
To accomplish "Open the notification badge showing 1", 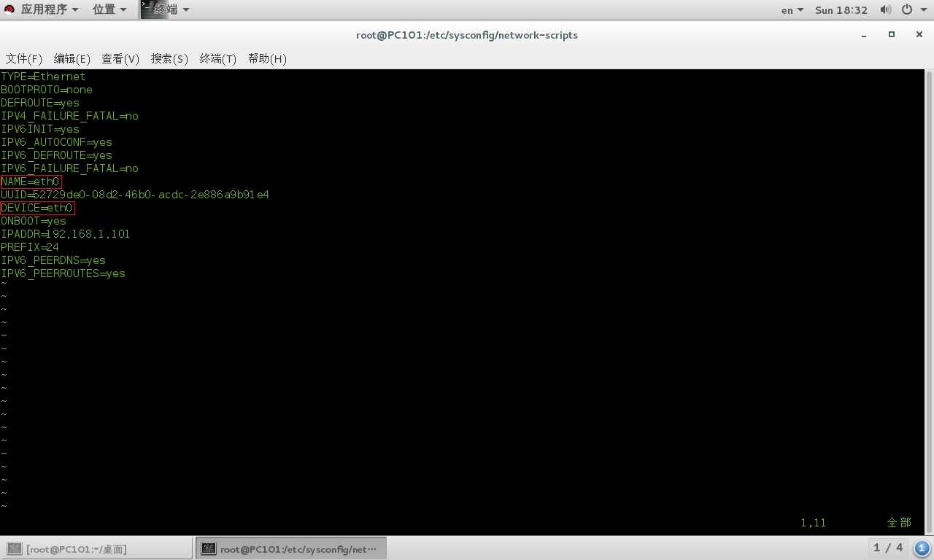I will point(922,548).
